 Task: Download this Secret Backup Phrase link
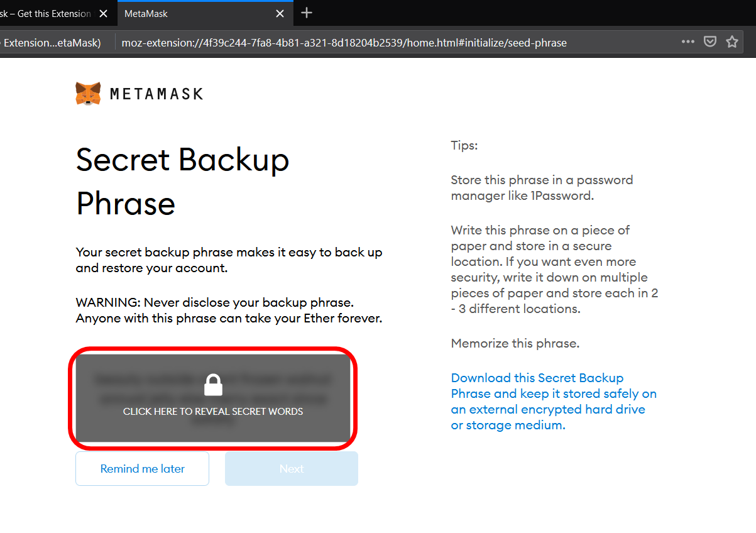coord(554,401)
